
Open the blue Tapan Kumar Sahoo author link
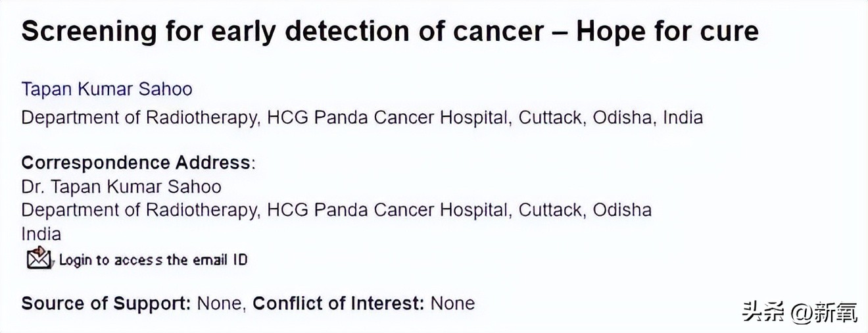click(107, 89)
